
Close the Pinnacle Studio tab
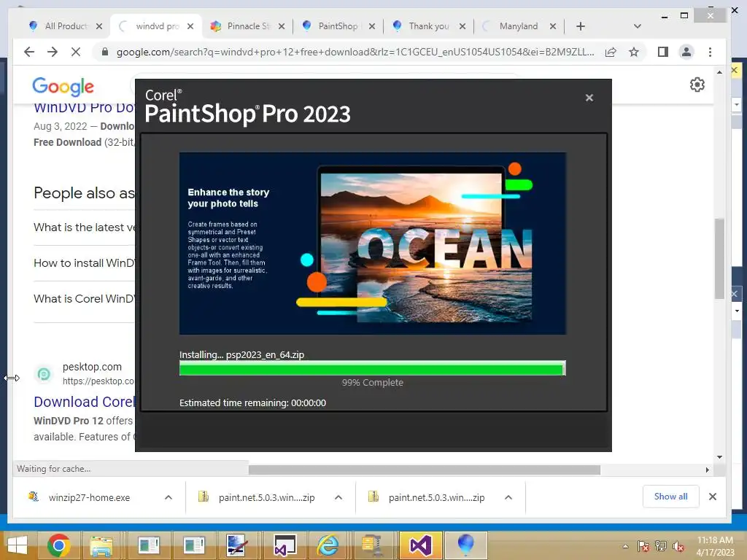point(282,26)
